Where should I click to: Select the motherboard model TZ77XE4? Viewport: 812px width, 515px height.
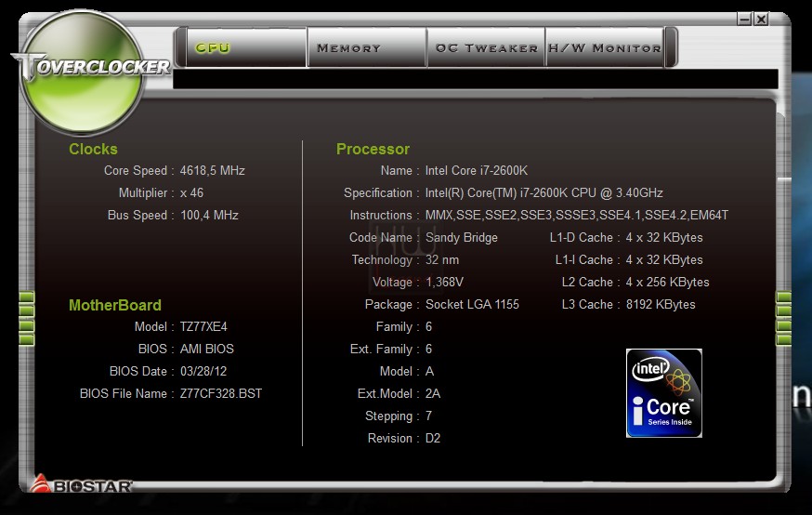click(x=203, y=326)
